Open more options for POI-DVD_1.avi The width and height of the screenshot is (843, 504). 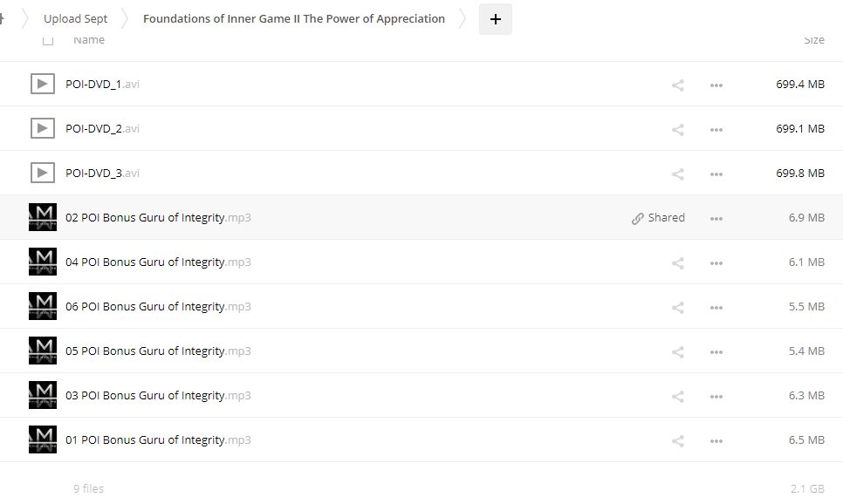716,85
